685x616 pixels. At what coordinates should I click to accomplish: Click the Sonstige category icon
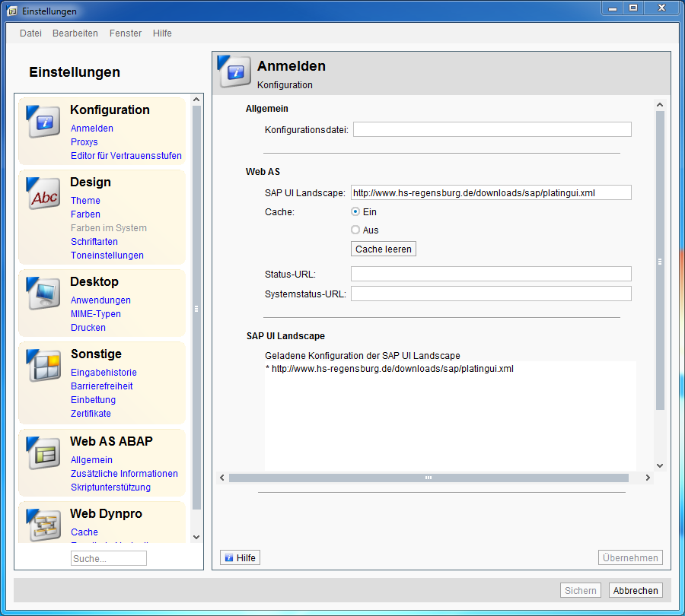point(43,366)
